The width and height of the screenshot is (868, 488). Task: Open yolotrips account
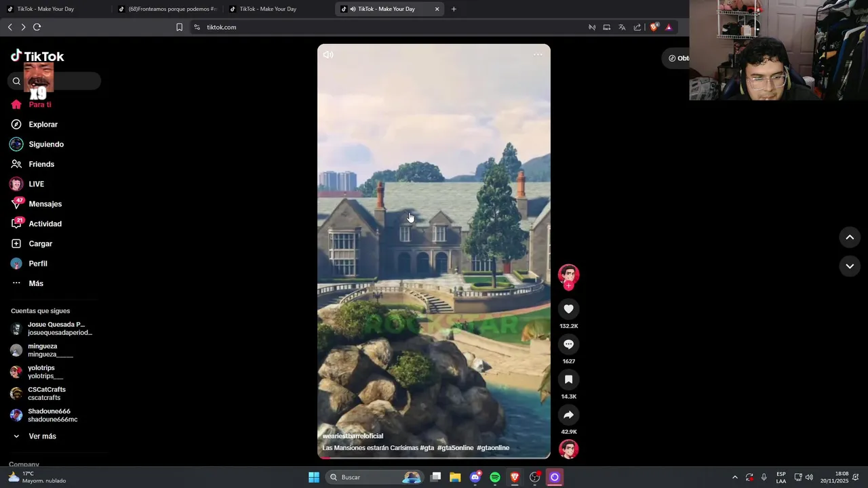37,372
